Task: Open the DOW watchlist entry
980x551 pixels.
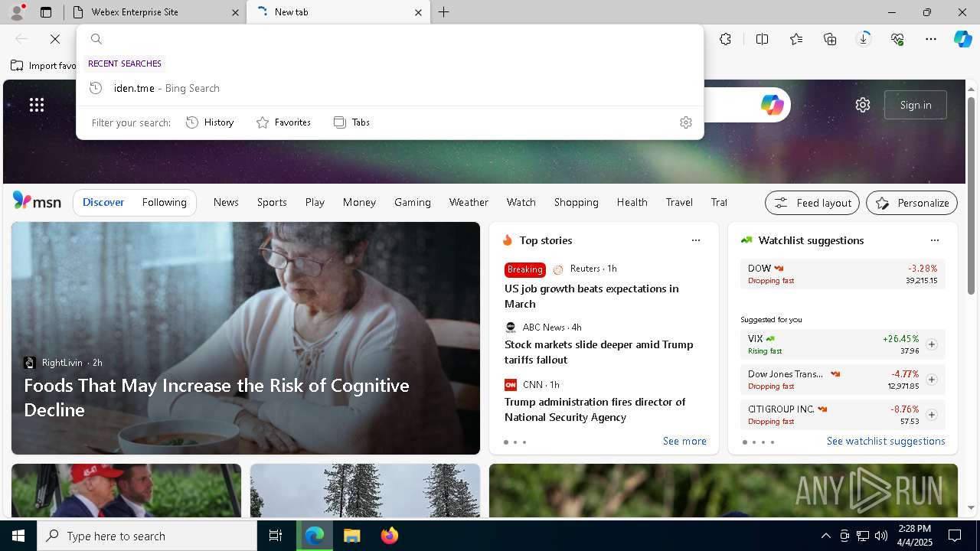Action: pyautogui.click(x=842, y=274)
